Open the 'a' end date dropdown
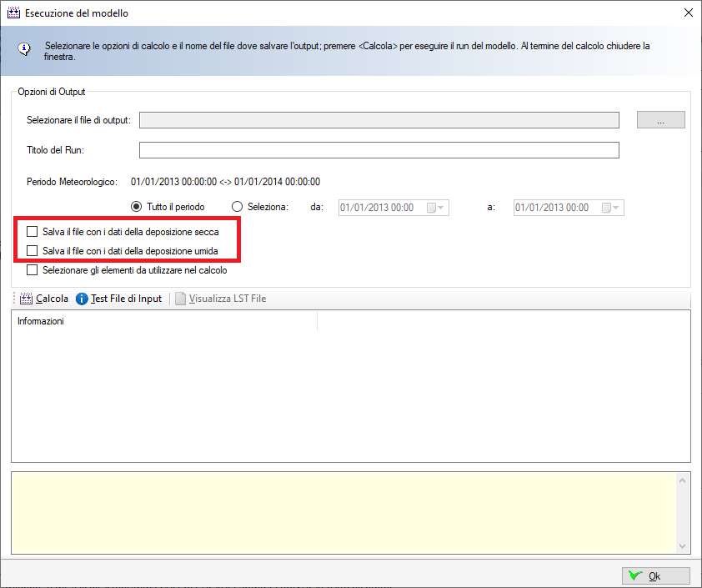The image size is (702, 588). [616, 208]
